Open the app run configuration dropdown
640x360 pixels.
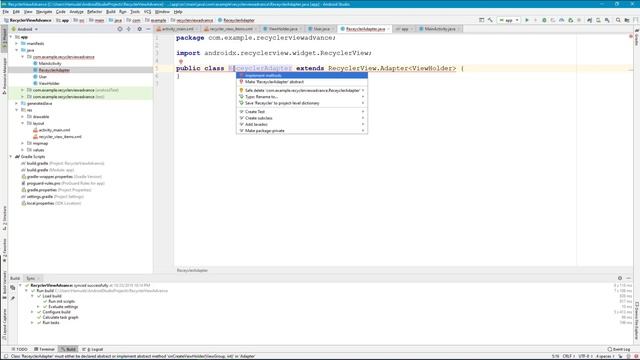(x=509, y=20)
